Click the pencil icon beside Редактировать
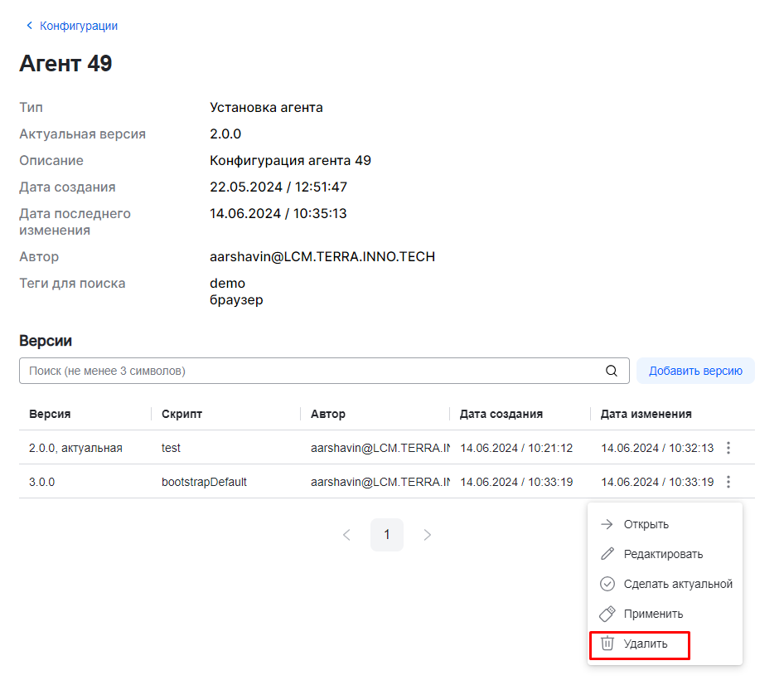Viewport: 784px width, 685px height. coord(607,554)
